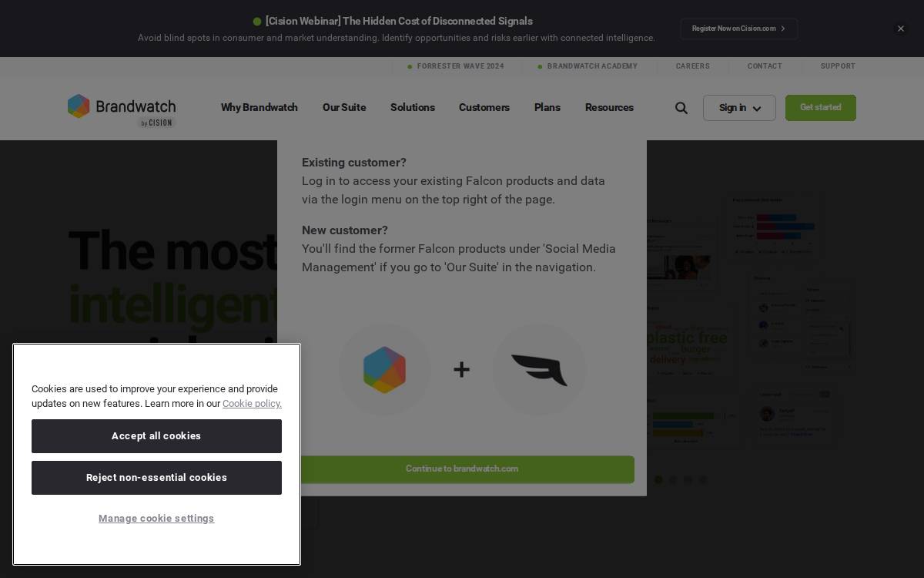924x578 pixels.
Task: Open the Resources menu
Action: (x=609, y=107)
